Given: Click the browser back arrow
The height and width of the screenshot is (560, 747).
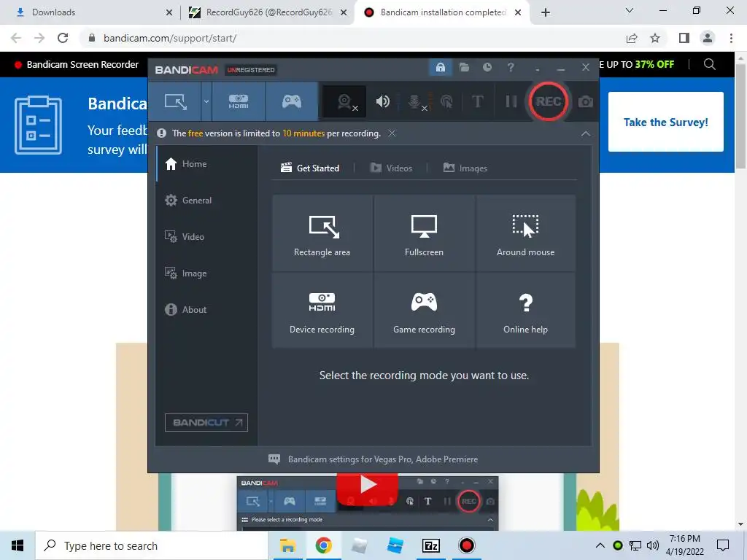Looking at the screenshot, I should pos(16,38).
